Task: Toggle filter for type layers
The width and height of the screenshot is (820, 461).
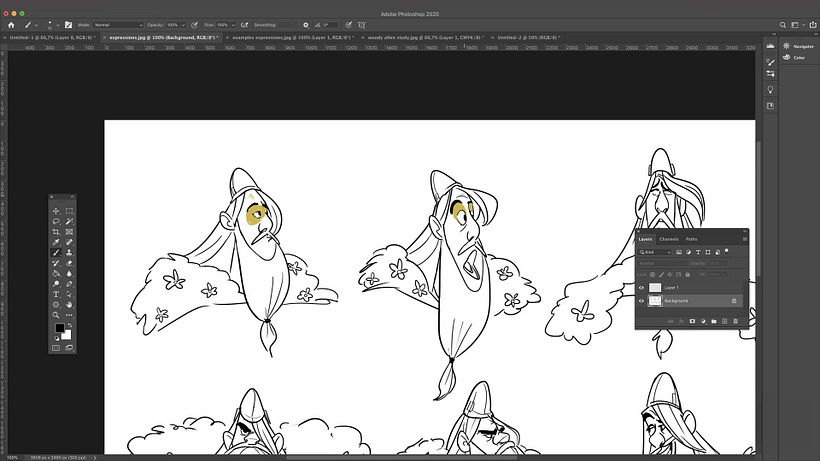Action: pyautogui.click(x=698, y=252)
